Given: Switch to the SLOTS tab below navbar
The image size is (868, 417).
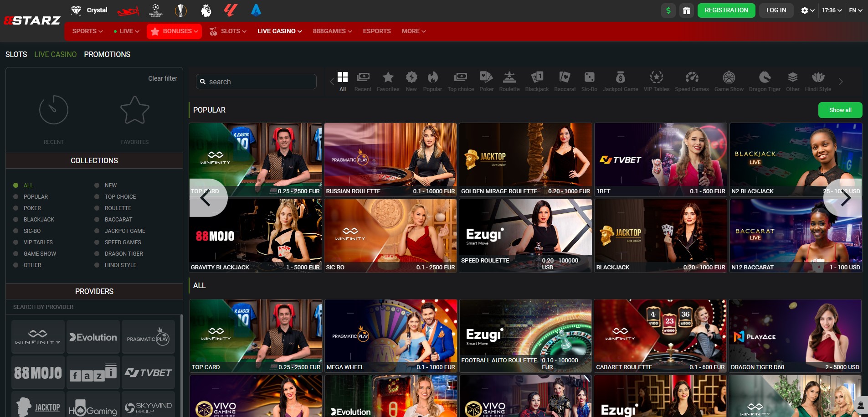Looking at the screenshot, I should pos(16,54).
